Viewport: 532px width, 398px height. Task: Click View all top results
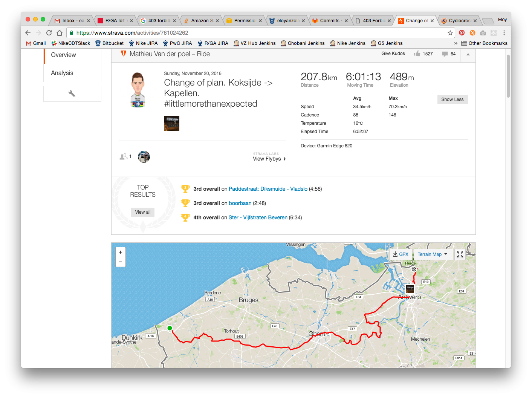(143, 212)
